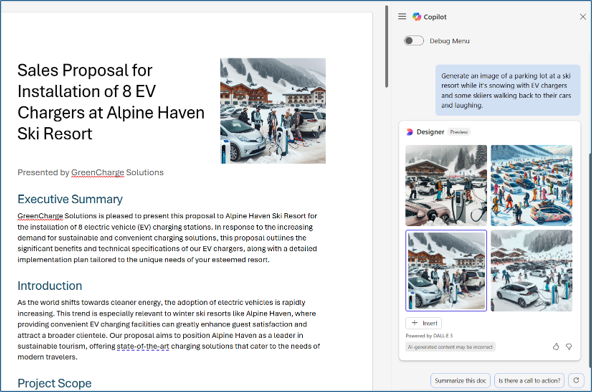592x392 pixels.
Task: Close the Copilot pane
Action: [x=583, y=17]
